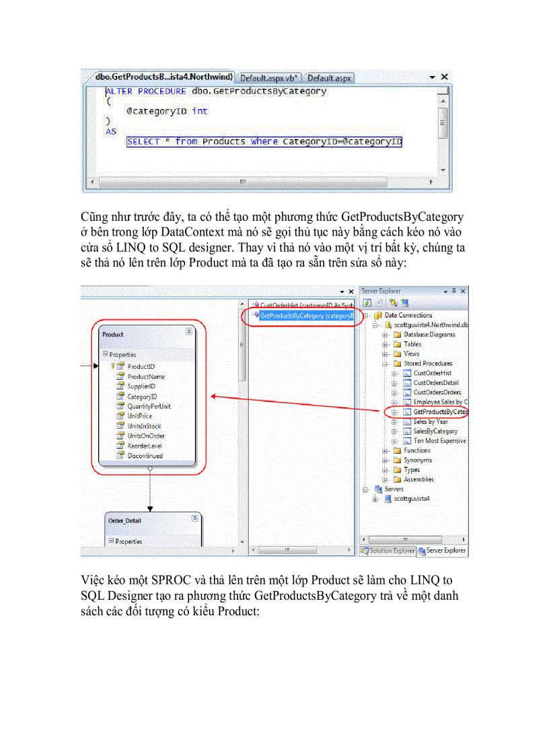Click the Stored Procedures folder icon

397,364
